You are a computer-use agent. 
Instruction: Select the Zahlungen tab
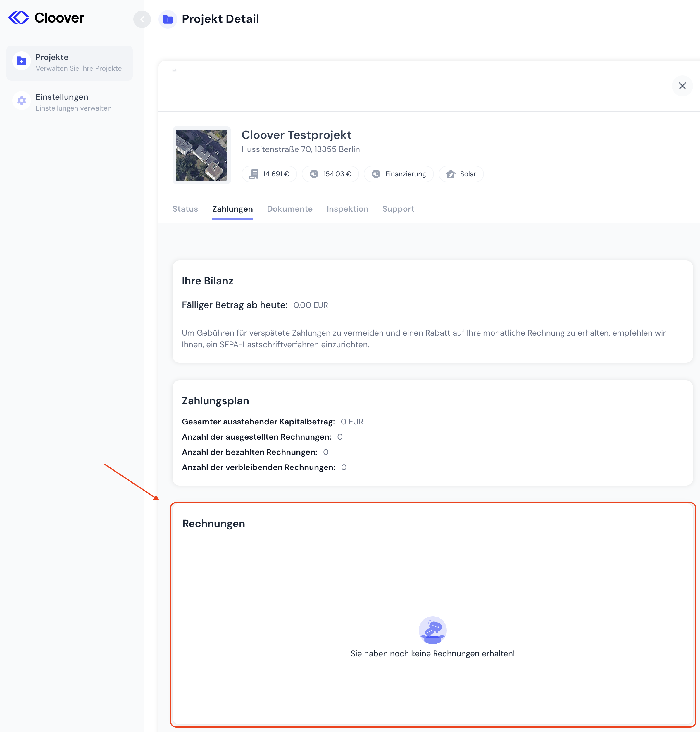click(232, 209)
